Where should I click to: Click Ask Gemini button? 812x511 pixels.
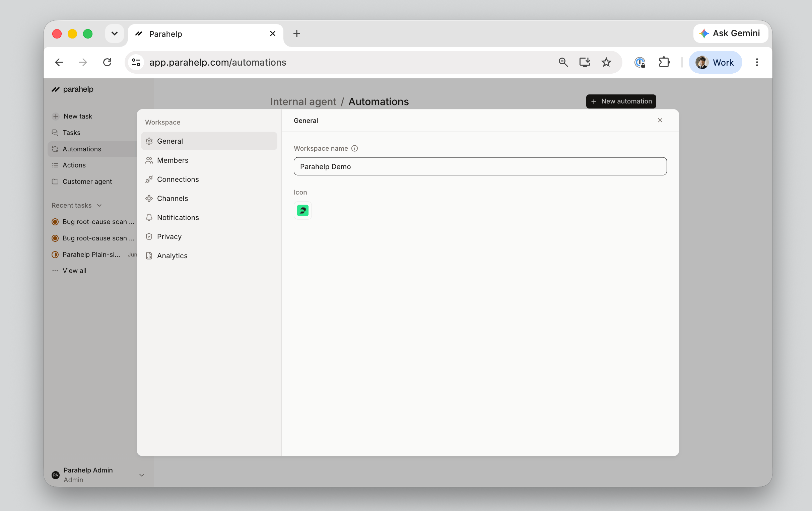click(x=730, y=33)
